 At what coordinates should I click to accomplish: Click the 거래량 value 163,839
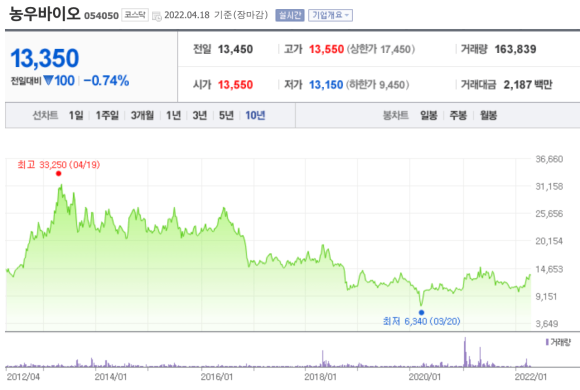click(x=515, y=49)
